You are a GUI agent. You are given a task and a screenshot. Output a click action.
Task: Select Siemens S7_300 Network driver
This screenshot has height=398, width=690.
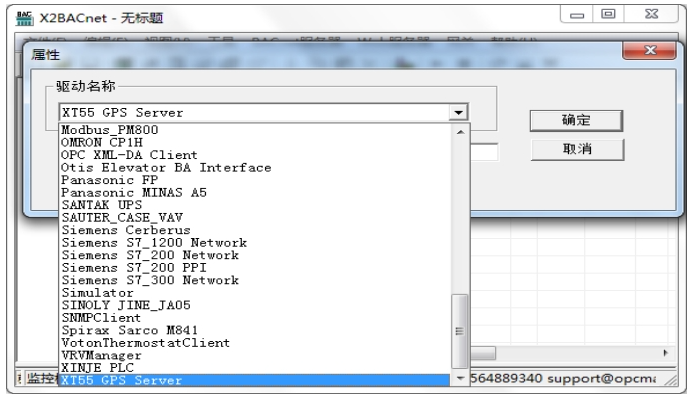(255, 280)
